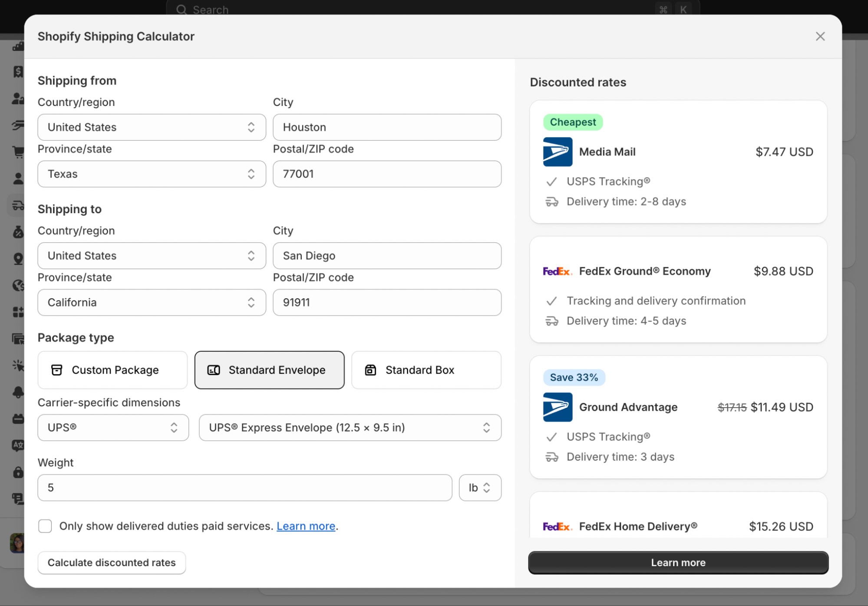
Task: Open Shipping from Country/region dropdown
Action: click(152, 127)
